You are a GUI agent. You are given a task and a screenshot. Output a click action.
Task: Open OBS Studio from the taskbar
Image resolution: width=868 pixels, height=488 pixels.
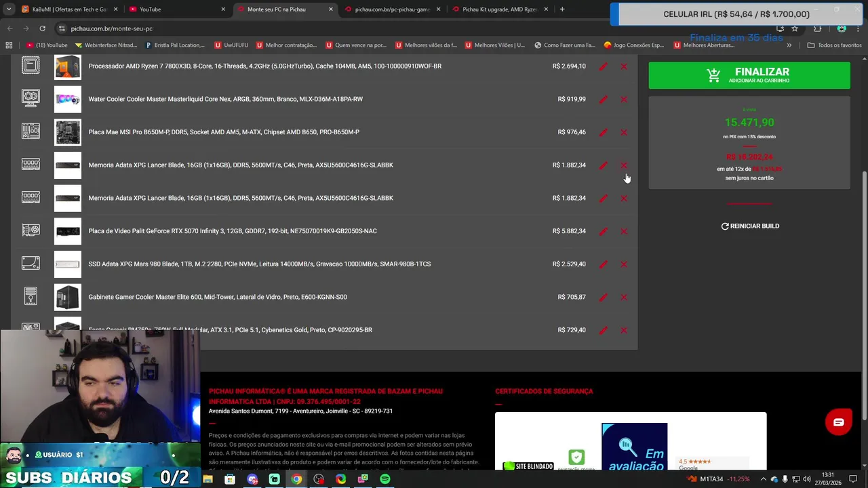coord(319,479)
